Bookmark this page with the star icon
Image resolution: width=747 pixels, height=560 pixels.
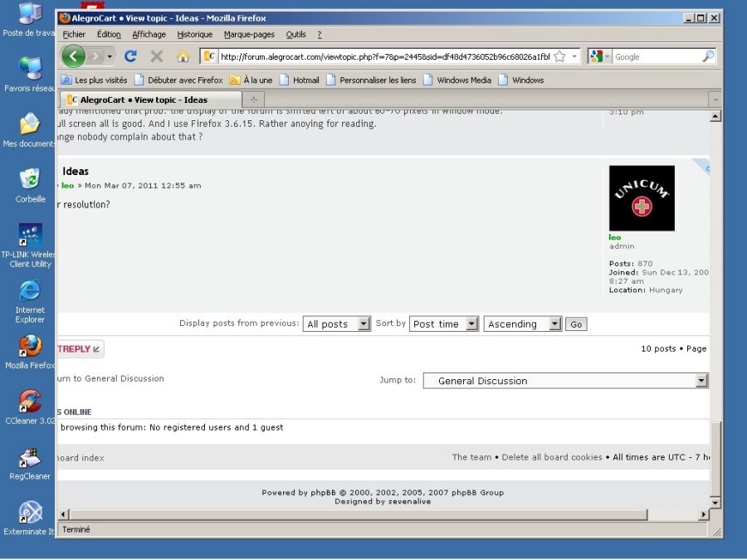point(559,56)
